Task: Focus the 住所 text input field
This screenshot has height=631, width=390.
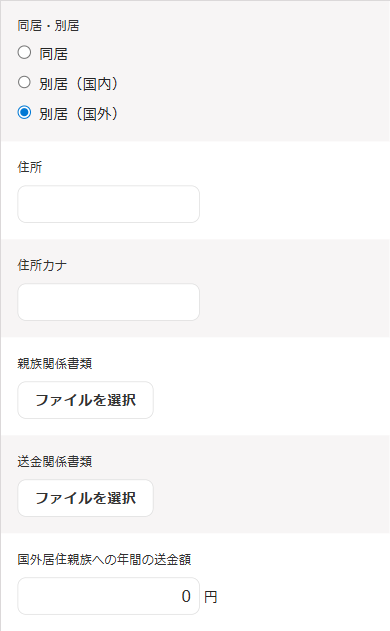Action: pos(109,204)
